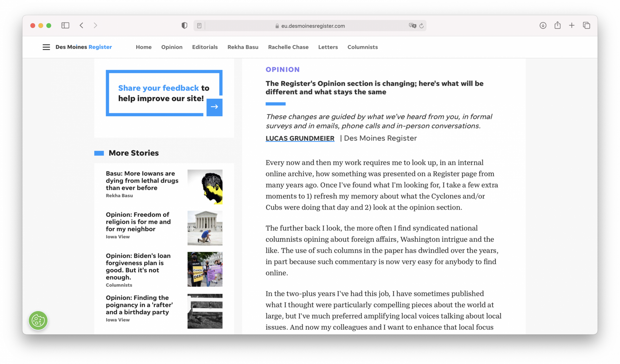Open 'rafter' and birthday party story
Screen dimensions: 620x364
tap(139, 305)
